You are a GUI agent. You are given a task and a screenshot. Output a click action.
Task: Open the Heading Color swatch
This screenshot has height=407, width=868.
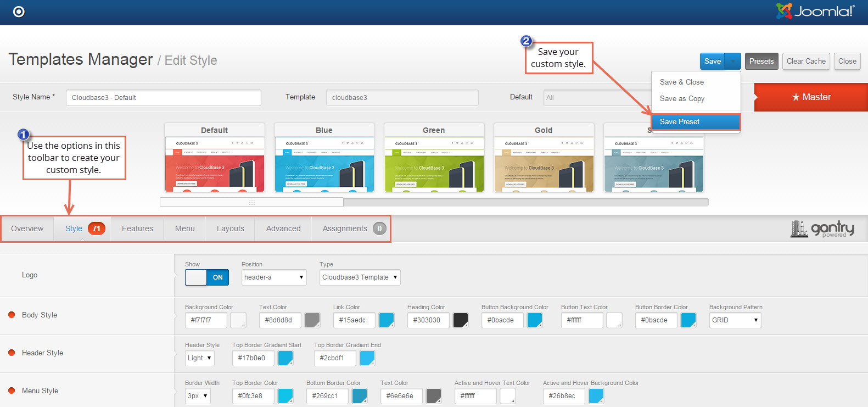pos(461,320)
